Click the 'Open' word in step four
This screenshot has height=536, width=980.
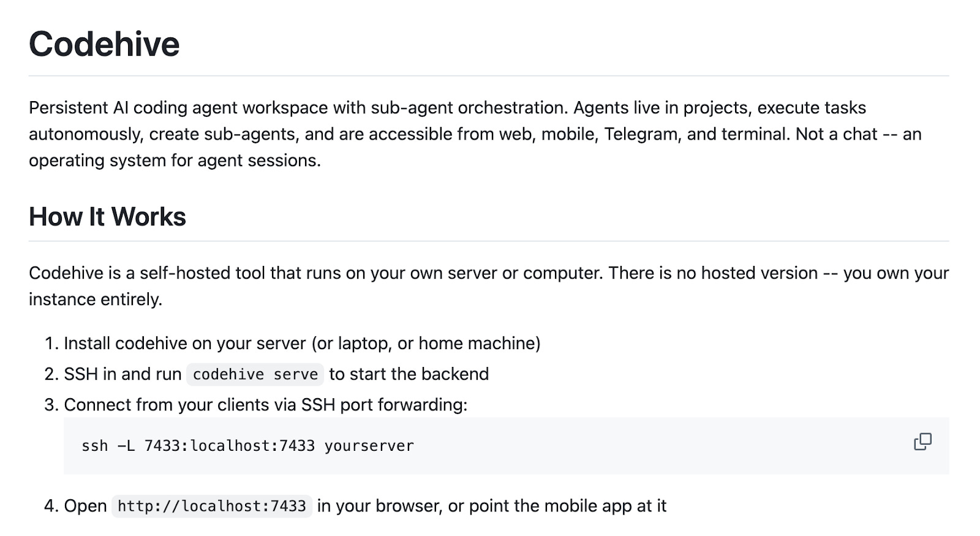(x=85, y=506)
